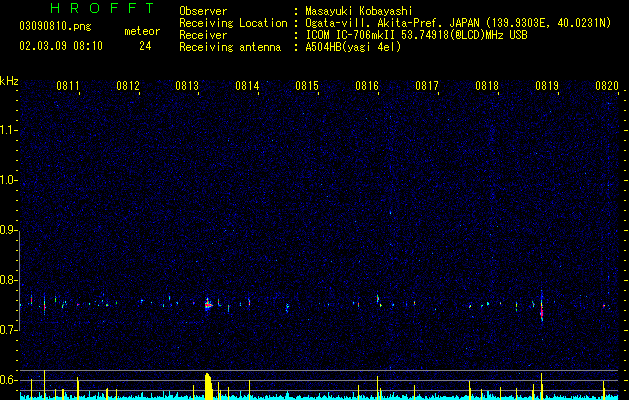Click the Observer label
This screenshot has height=400, width=629.
pyautogui.click(x=203, y=11)
